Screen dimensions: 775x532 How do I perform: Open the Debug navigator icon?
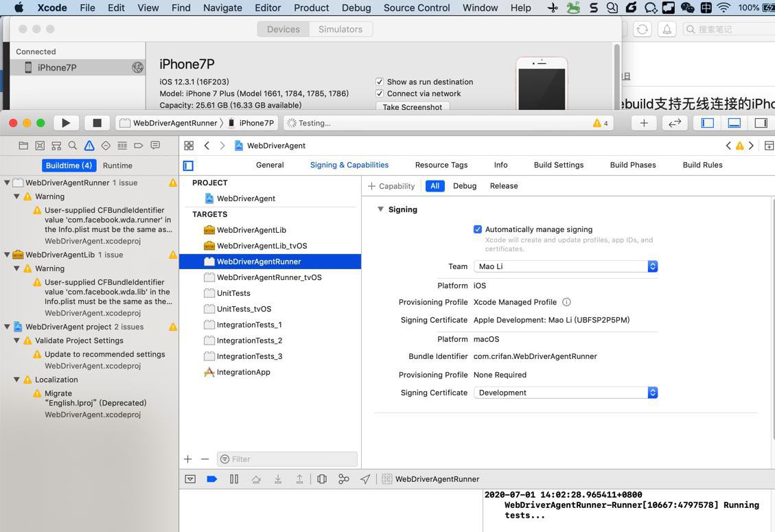point(122,146)
